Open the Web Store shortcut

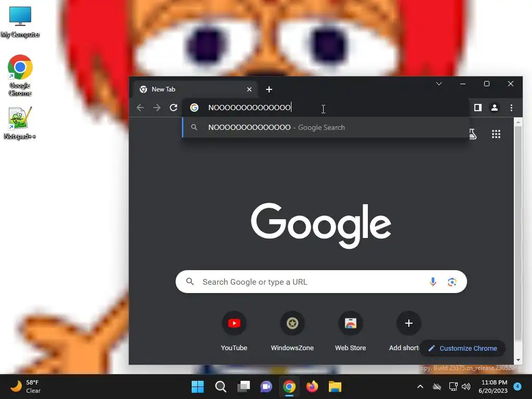pos(351,331)
